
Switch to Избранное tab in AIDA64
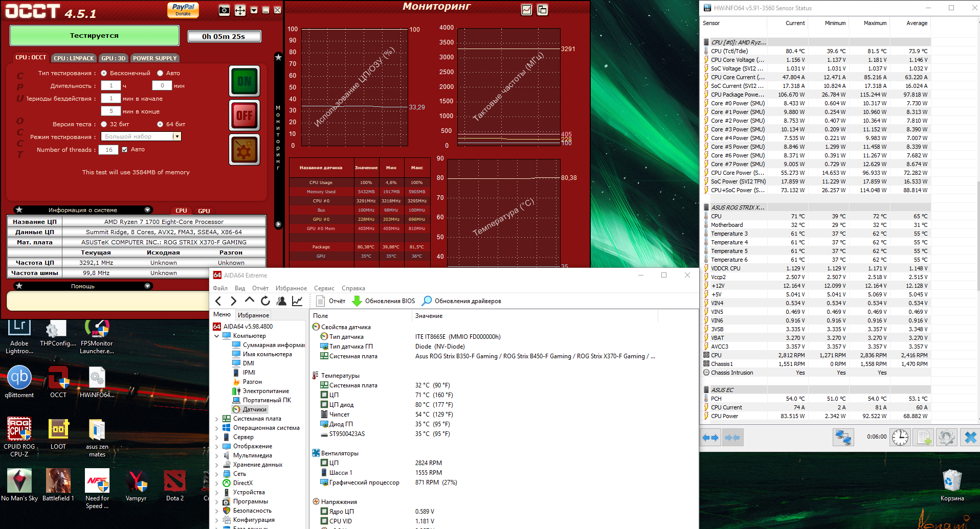click(x=253, y=315)
